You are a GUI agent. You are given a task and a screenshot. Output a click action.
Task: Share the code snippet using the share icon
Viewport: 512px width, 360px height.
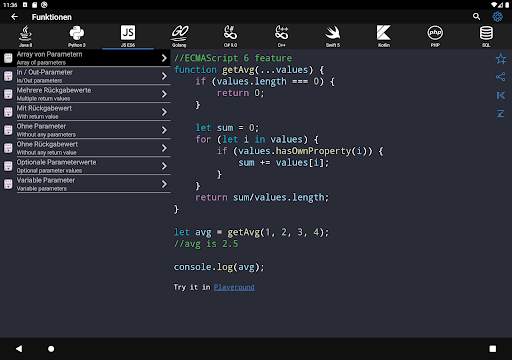[501, 77]
